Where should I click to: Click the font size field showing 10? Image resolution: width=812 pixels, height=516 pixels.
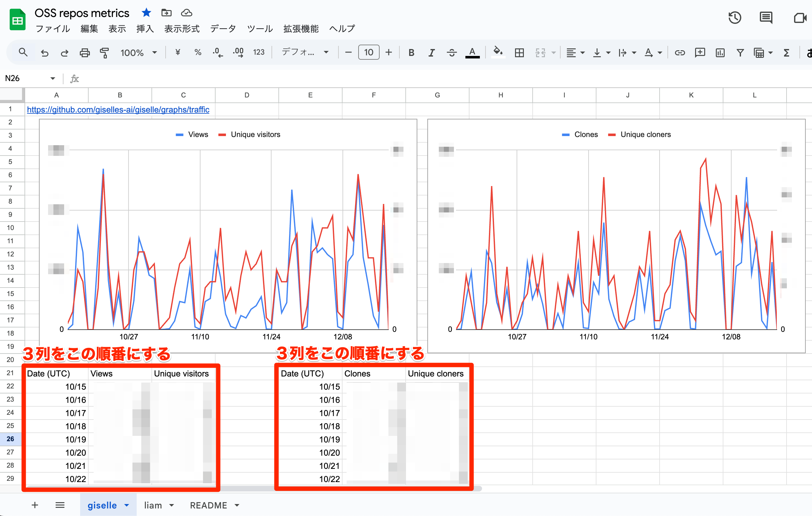tap(369, 52)
